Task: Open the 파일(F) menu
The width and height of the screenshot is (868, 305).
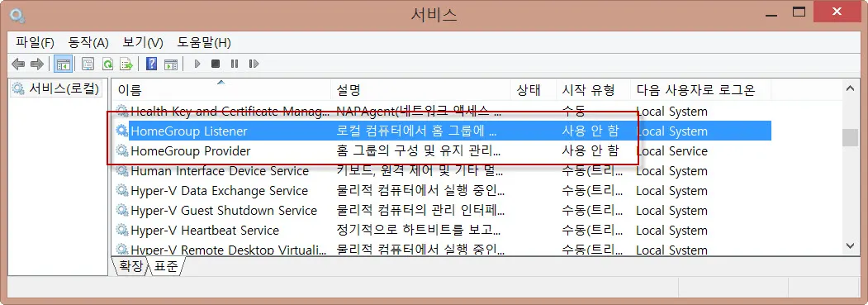Action: [35, 43]
